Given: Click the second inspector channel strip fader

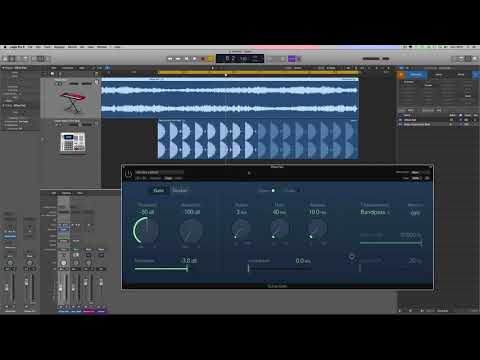Looking at the screenshot, I should coord(26,283).
